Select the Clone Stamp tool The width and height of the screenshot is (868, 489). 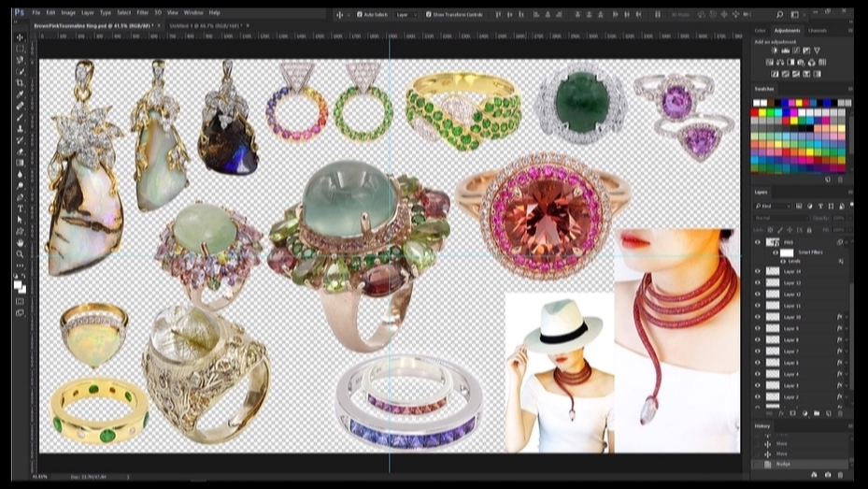pyautogui.click(x=20, y=129)
